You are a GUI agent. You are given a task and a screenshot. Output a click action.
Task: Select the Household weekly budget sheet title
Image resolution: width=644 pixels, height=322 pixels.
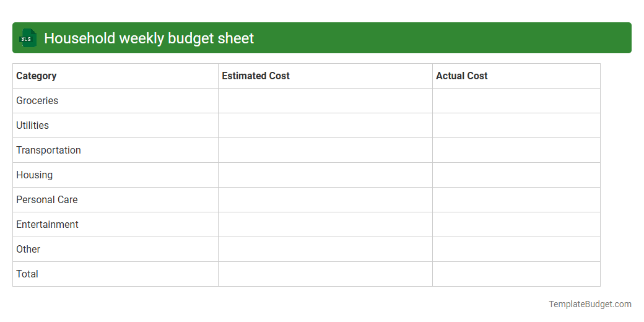tap(149, 38)
